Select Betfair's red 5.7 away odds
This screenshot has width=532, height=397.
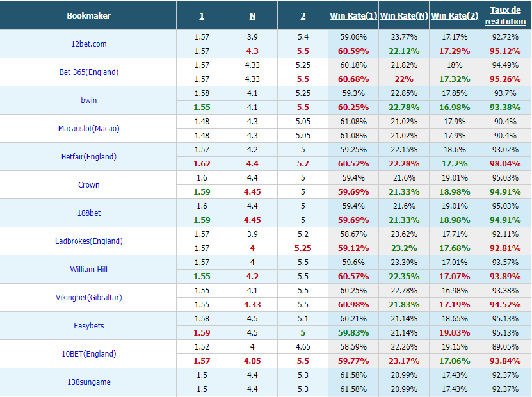(x=303, y=163)
